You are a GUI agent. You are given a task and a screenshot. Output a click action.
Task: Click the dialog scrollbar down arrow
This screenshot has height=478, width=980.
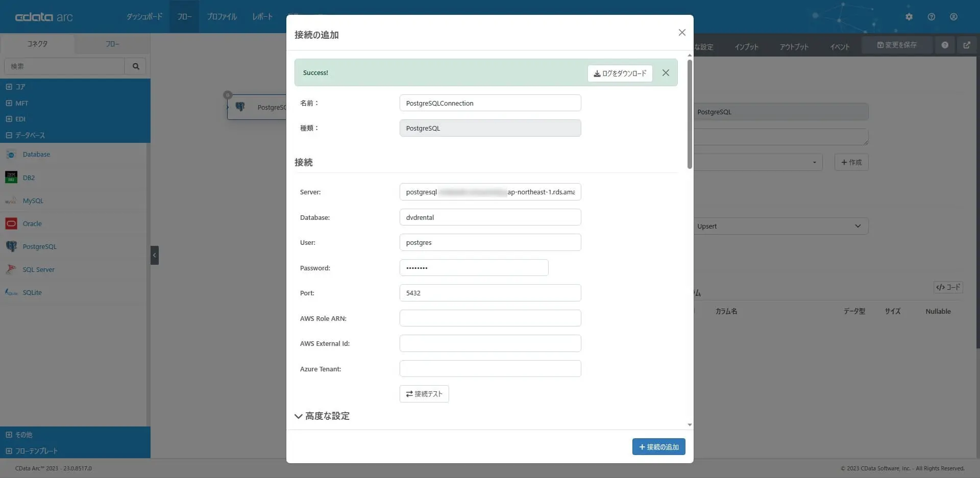point(690,424)
